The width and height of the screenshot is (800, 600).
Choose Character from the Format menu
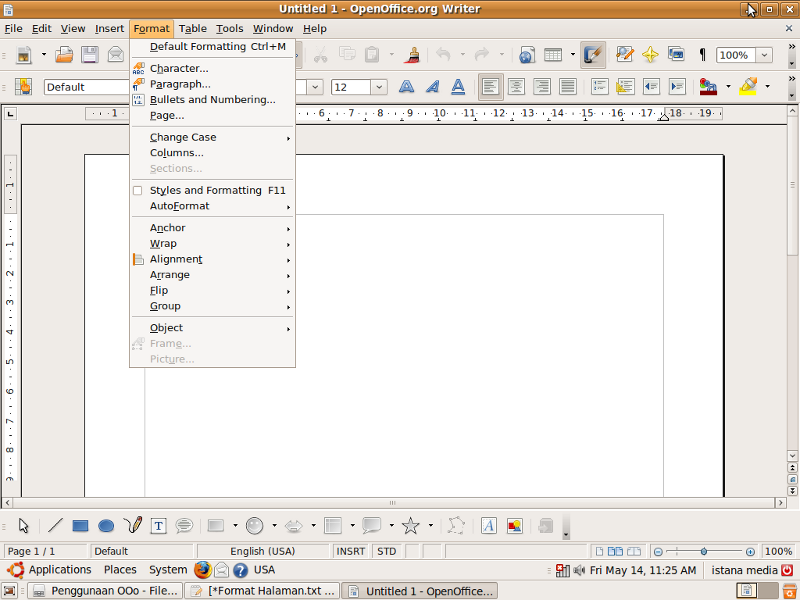(178, 68)
